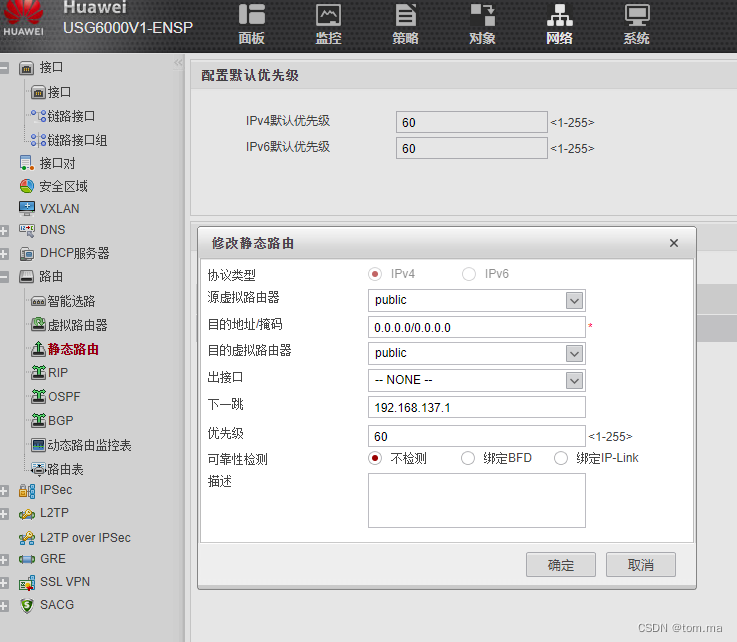Click the 链路接口组 icon
The height and width of the screenshot is (642, 737).
coord(39,140)
